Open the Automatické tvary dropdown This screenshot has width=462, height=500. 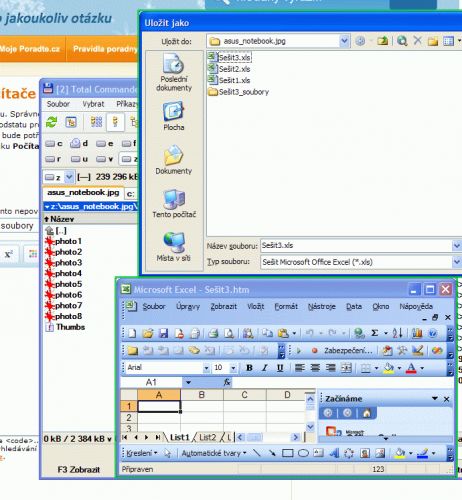(214, 453)
